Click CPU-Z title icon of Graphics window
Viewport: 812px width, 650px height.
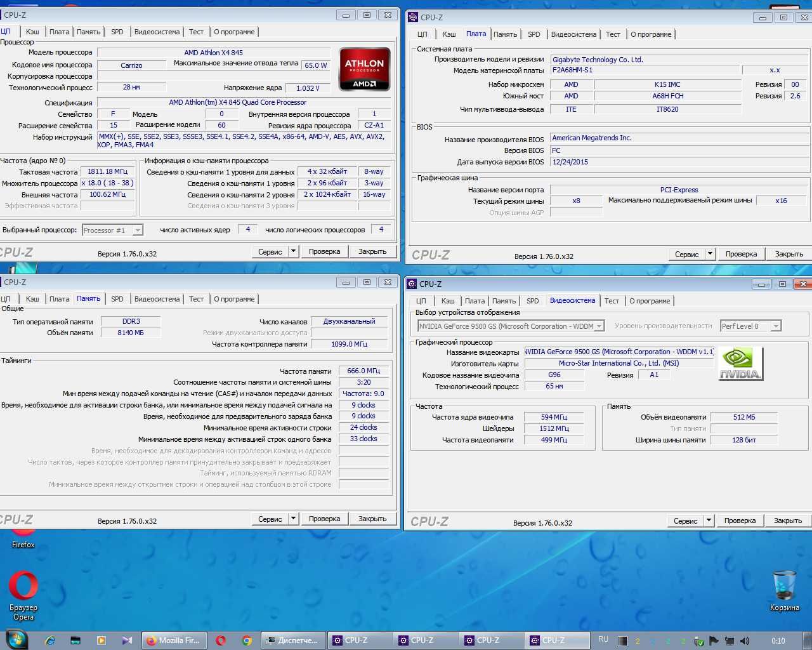point(412,284)
